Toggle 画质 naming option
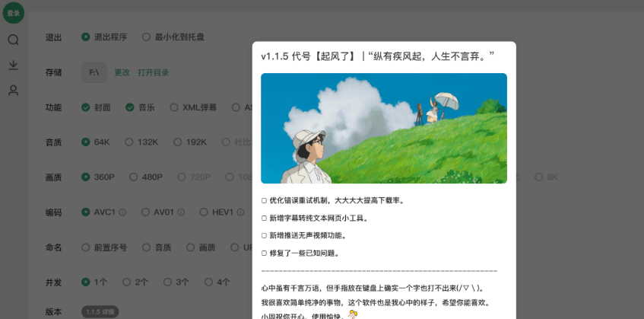The height and width of the screenshot is (319, 644). (201, 247)
